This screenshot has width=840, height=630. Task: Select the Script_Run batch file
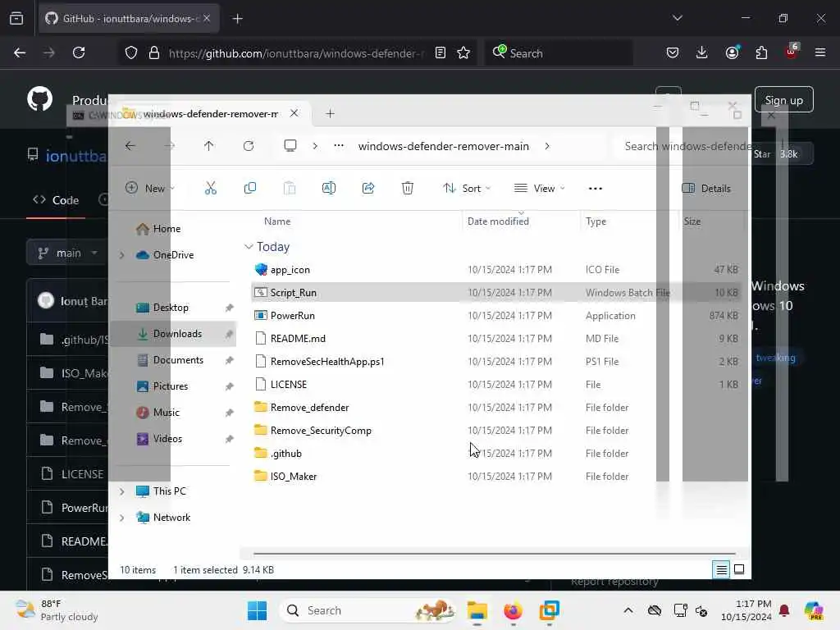495,293
